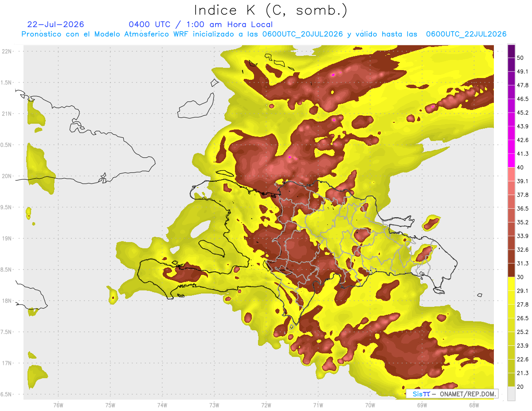Click the latitude label "19N"
The image size is (532, 411).
coord(8,238)
